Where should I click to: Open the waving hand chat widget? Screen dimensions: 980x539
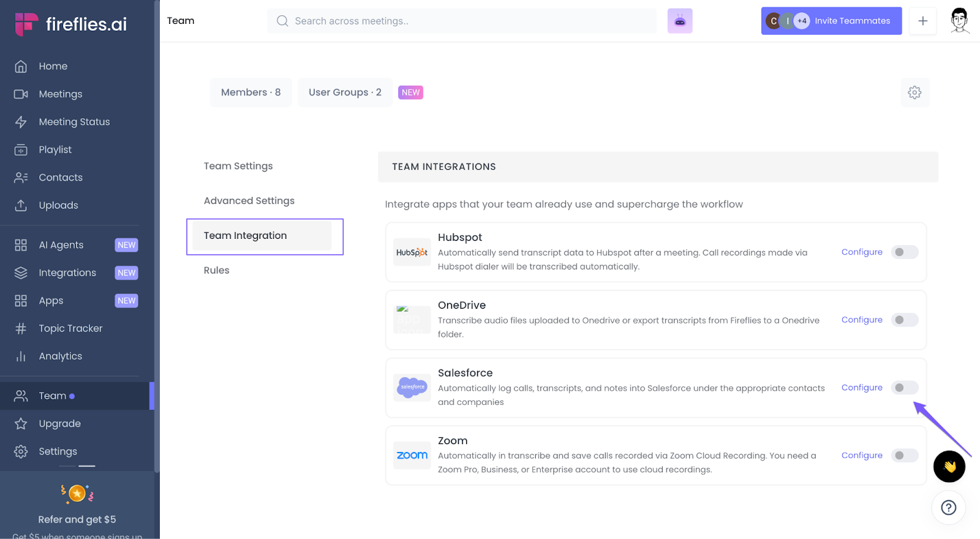tap(949, 467)
